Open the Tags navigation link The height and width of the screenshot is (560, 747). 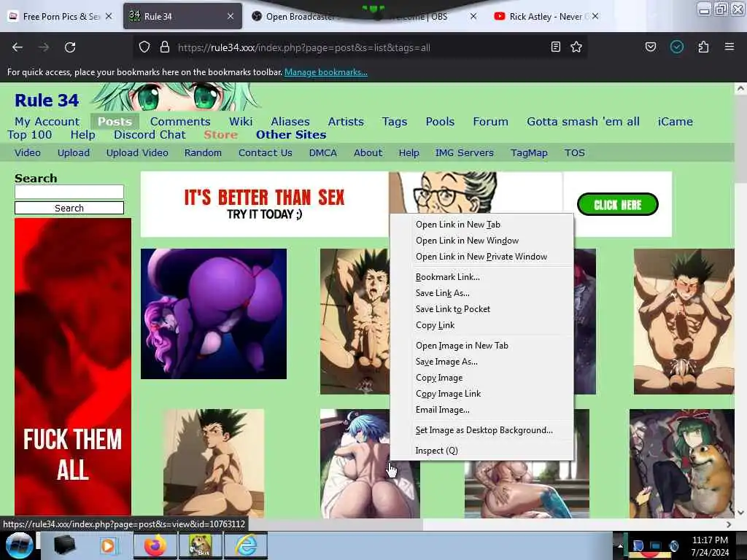coord(395,122)
